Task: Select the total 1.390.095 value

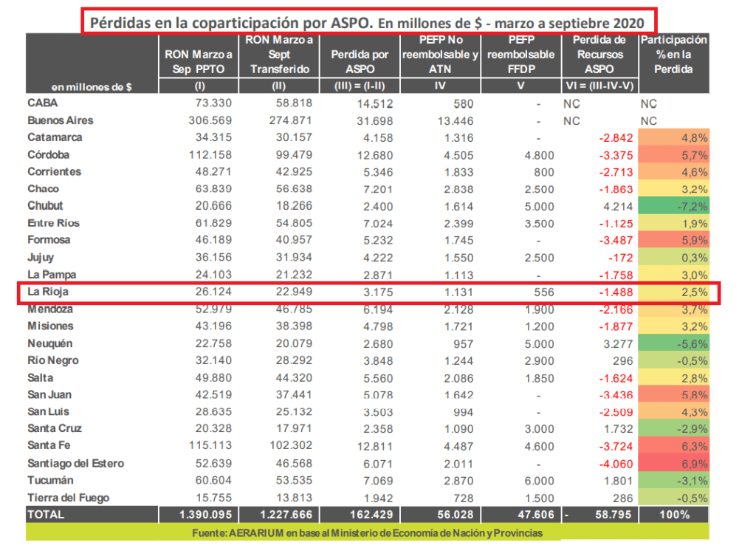Action: click(x=205, y=515)
